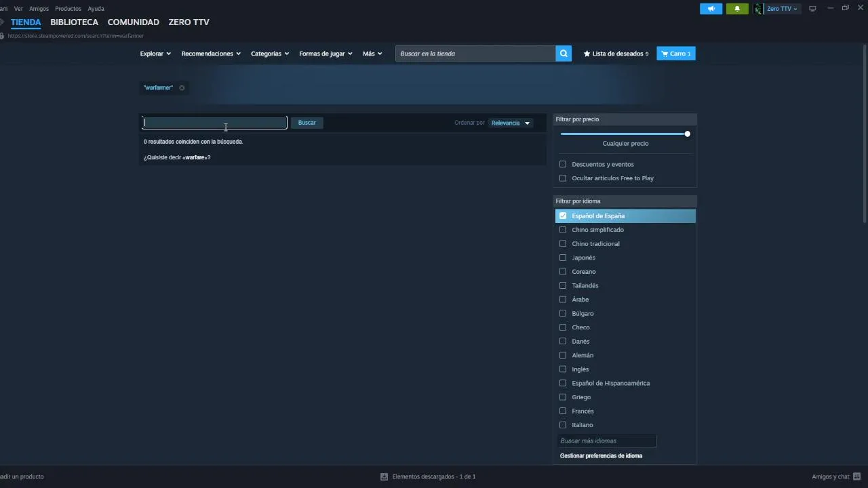
Task: Switch to the BIBLIOTECA tab
Action: (74, 22)
